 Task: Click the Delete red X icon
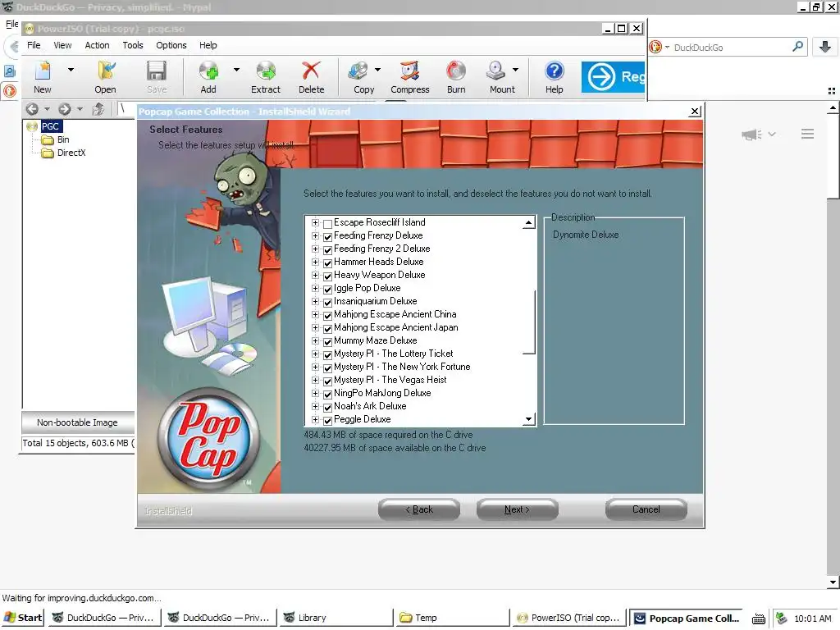pyautogui.click(x=311, y=71)
